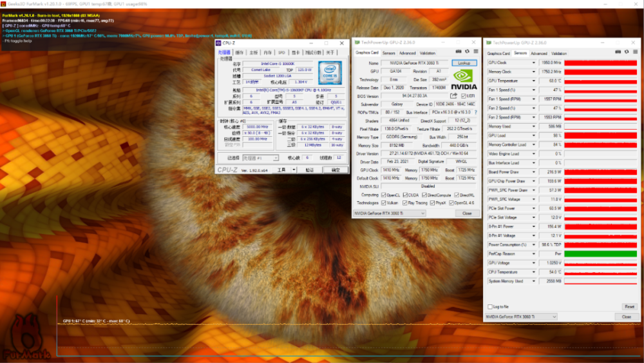Open Graphics Card tab in GPU-Z Sensors window
The width and height of the screenshot is (644, 363).
498,54
